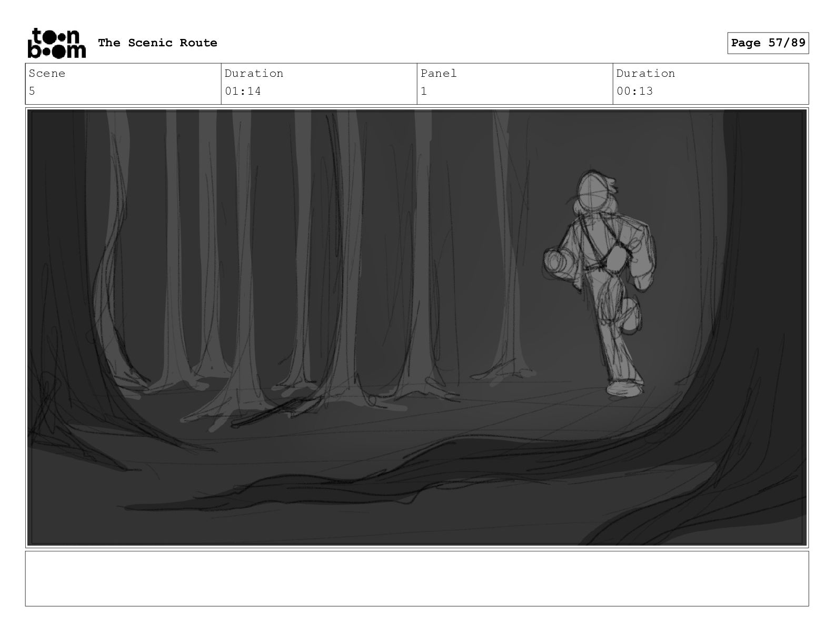
Task: Click the title 'The Scenic Route'
Action: (x=157, y=43)
